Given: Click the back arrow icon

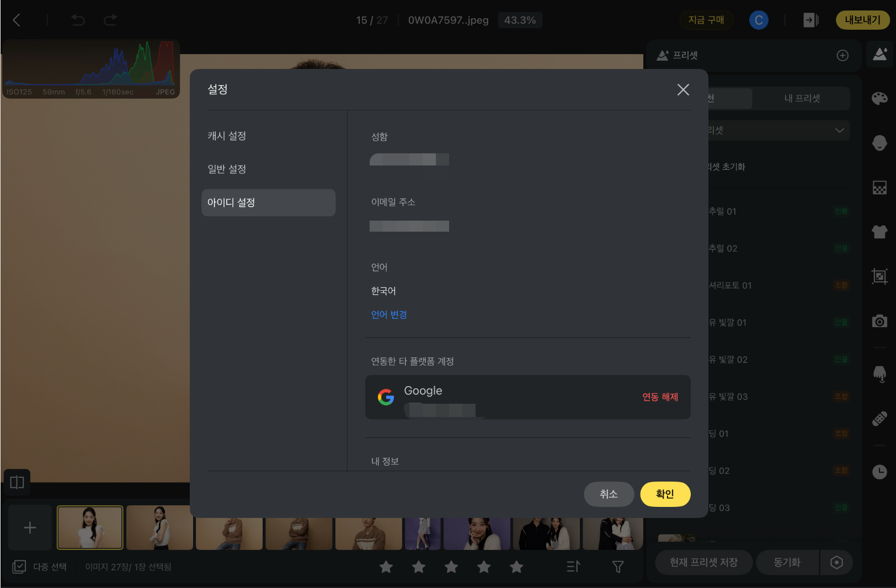Looking at the screenshot, I should click(17, 20).
